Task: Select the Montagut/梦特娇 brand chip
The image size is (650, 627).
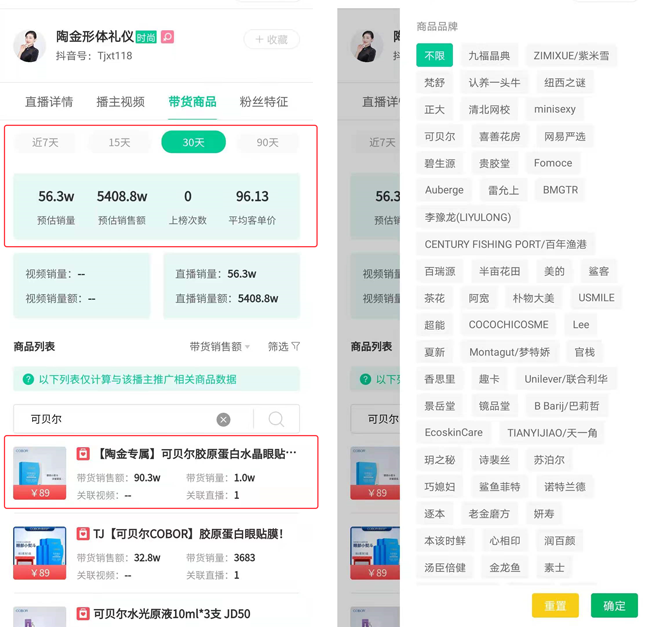Action: pyautogui.click(x=509, y=352)
